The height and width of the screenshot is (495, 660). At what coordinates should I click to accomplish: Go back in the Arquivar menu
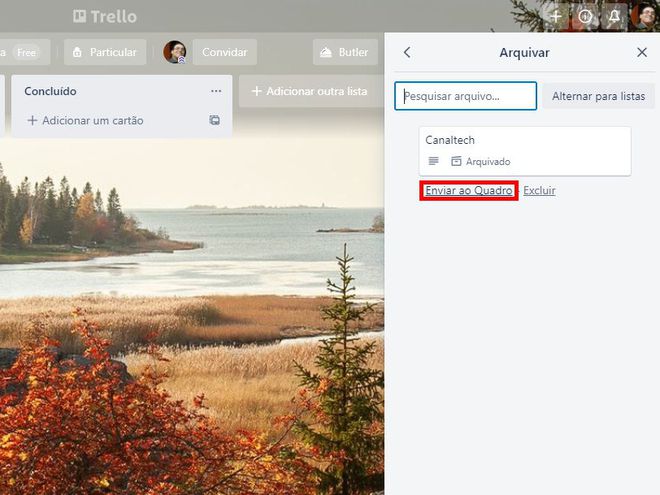(x=407, y=53)
